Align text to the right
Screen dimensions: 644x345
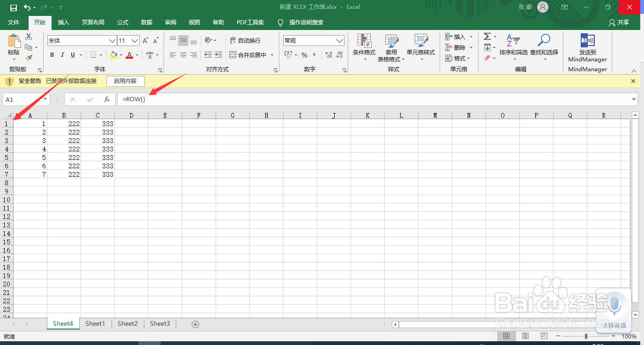click(194, 55)
